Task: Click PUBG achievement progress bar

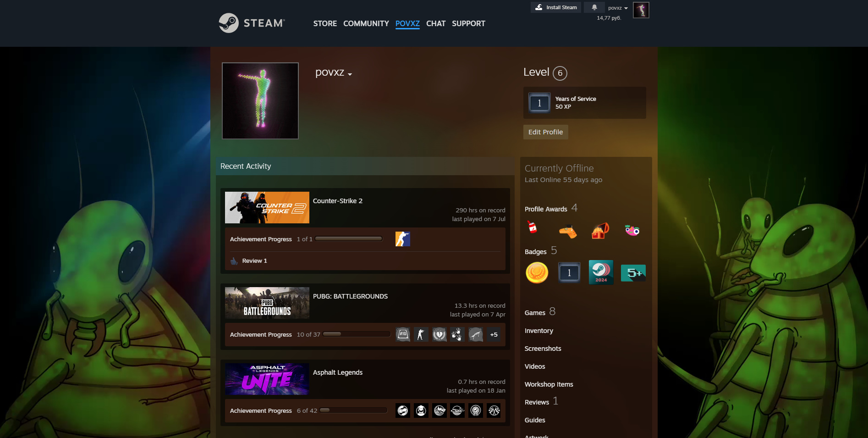Action: (357, 334)
